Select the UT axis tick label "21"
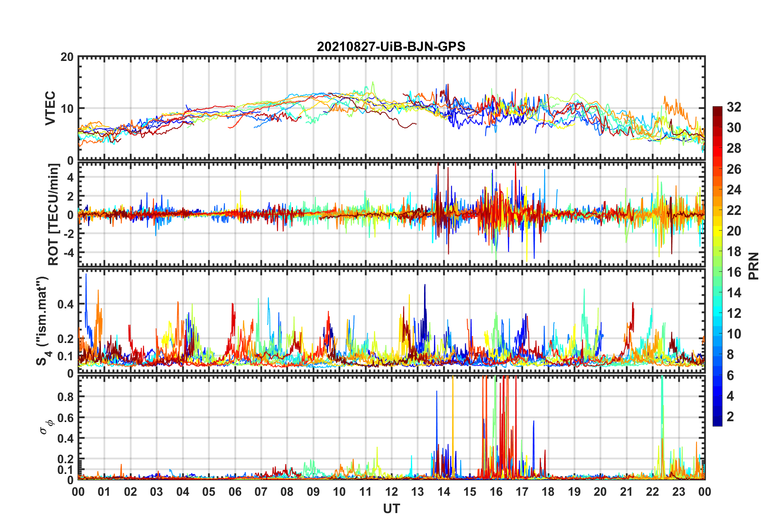Screen dimensions: 783x532 coord(627,492)
